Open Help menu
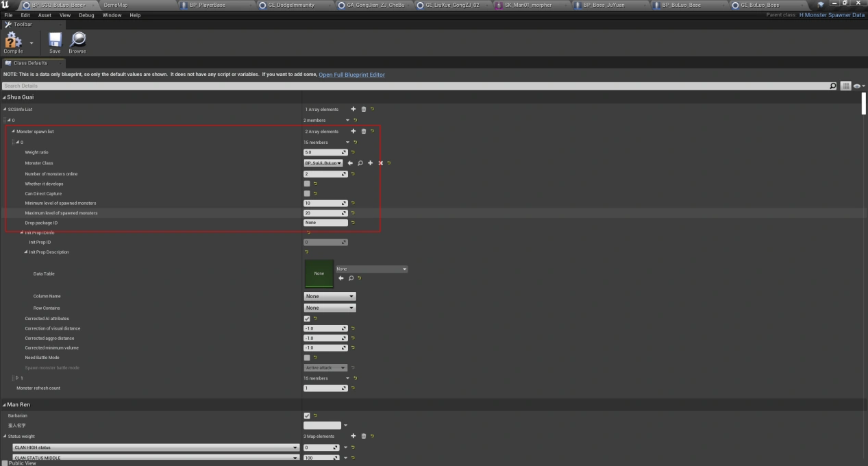 pos(135,15)
